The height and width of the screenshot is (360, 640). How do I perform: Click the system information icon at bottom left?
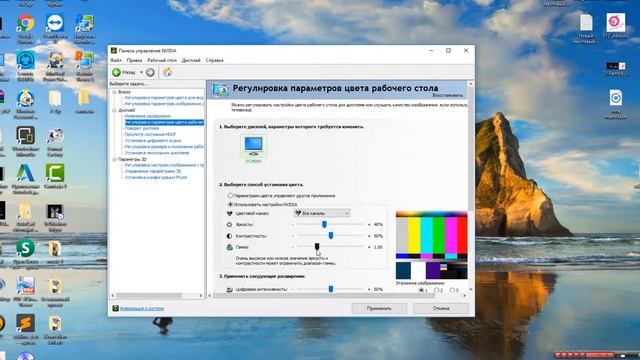tap(116, 309)
